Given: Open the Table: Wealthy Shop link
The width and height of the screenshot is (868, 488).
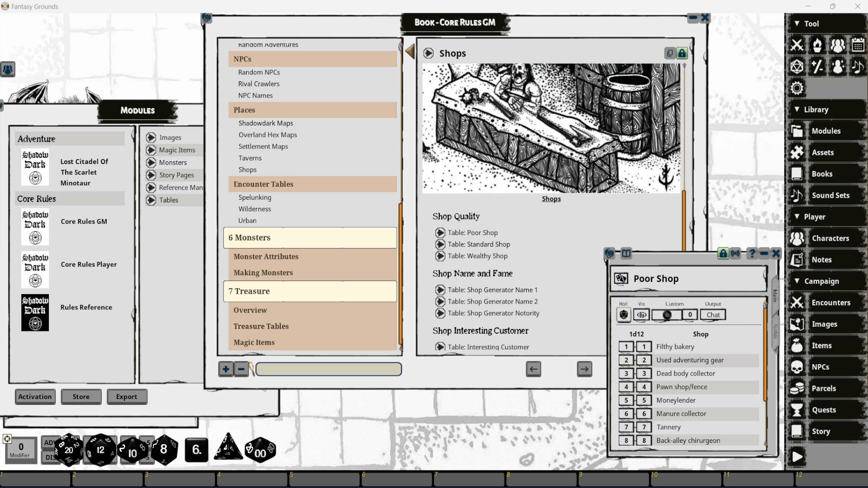Looking at the screenshot, I should click(x=477, y=256).
